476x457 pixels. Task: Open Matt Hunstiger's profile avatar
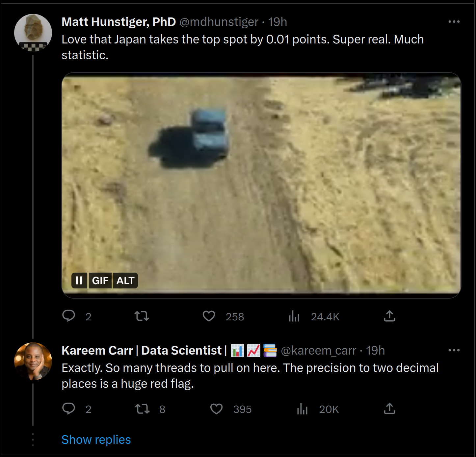[33, 33]
